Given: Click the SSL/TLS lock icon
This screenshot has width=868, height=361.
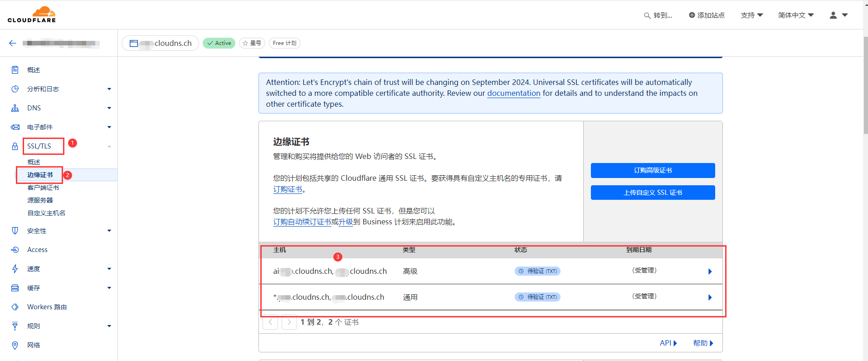Looking at the screenshot, I should pos(15,146).
